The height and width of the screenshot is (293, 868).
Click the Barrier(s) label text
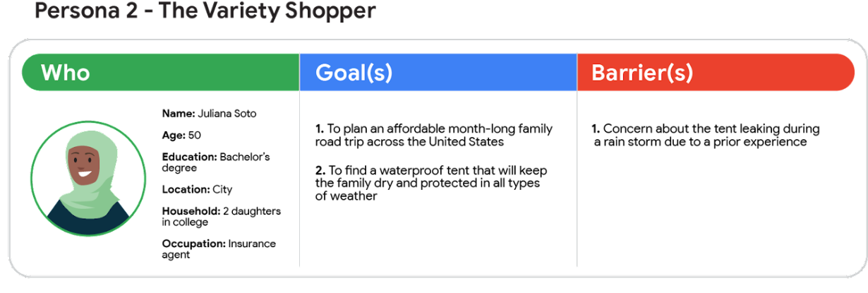(642, 73)
